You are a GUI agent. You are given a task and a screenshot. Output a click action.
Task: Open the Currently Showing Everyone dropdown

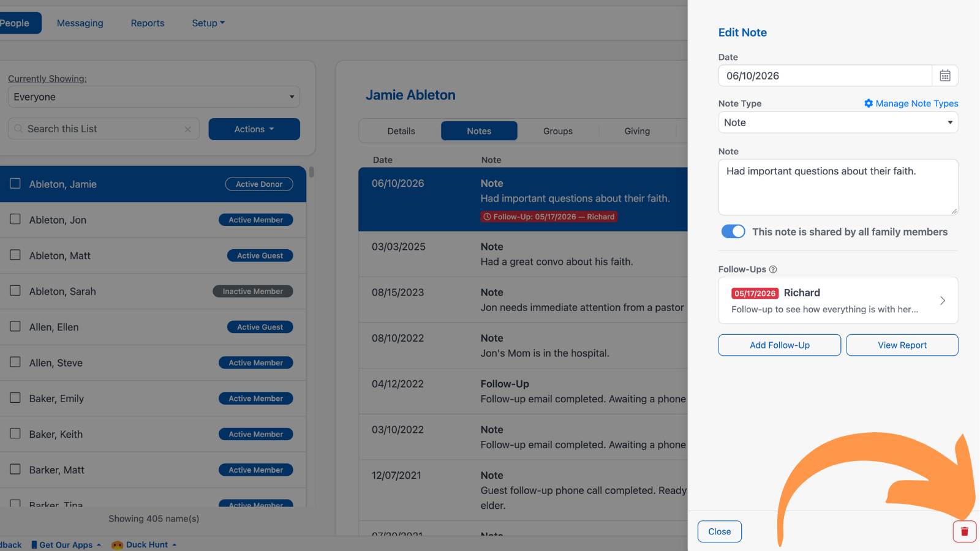[154, 97]
